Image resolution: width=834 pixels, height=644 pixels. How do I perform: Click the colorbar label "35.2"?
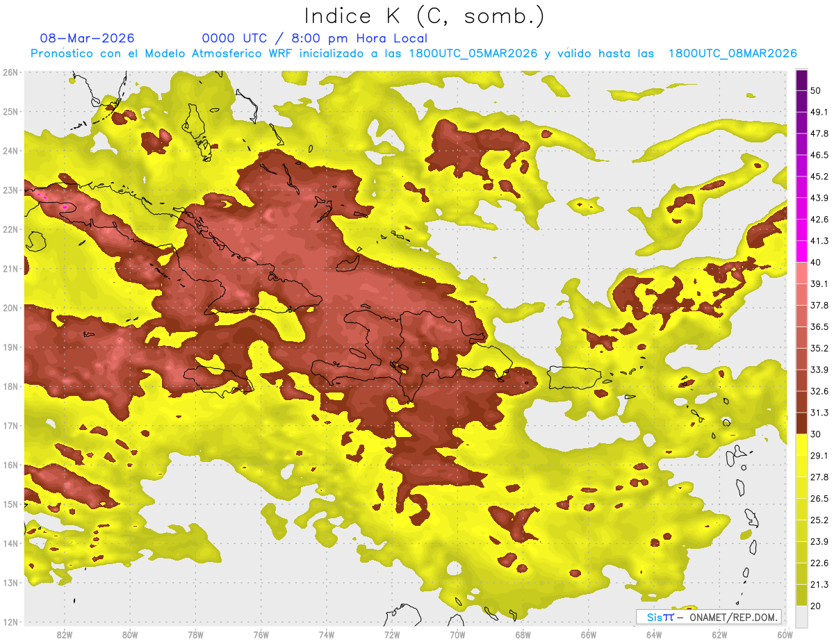pos(819,348)
